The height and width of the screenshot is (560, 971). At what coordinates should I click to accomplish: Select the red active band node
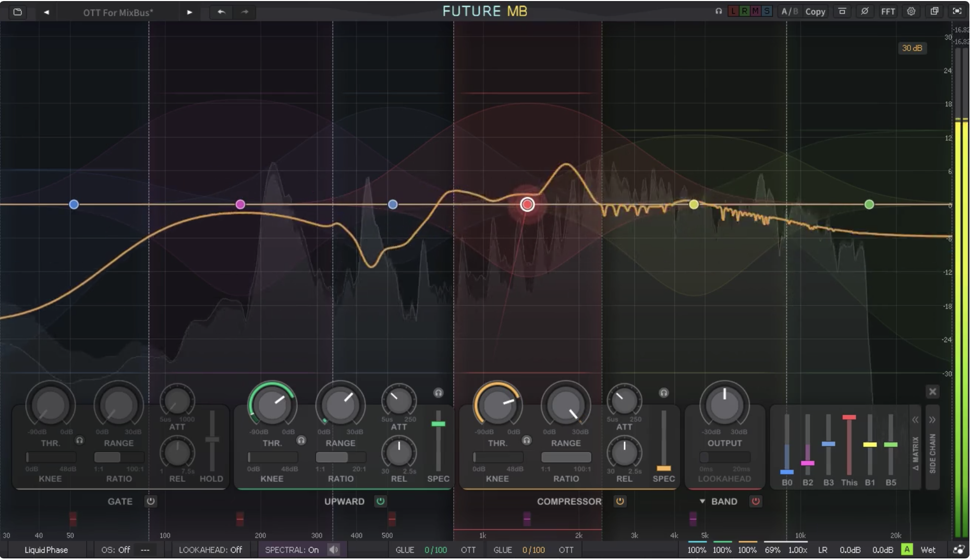527,204
